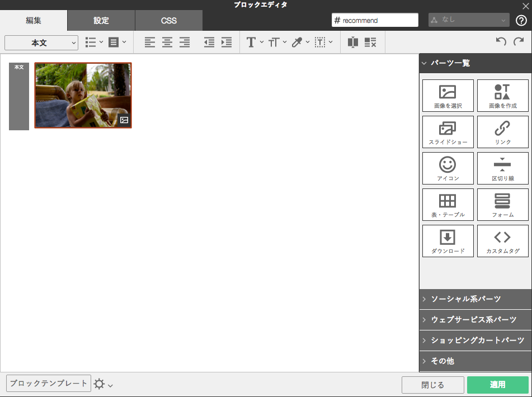Switch to the 編集 tab
532x397 pixels.
click(x=34, y=20)
